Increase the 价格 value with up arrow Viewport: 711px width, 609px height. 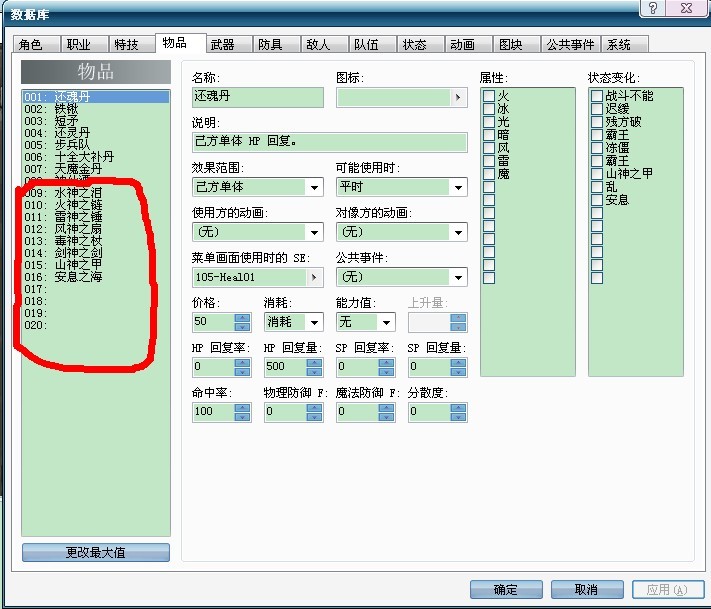pyautogui.click(x=243, y=318)
